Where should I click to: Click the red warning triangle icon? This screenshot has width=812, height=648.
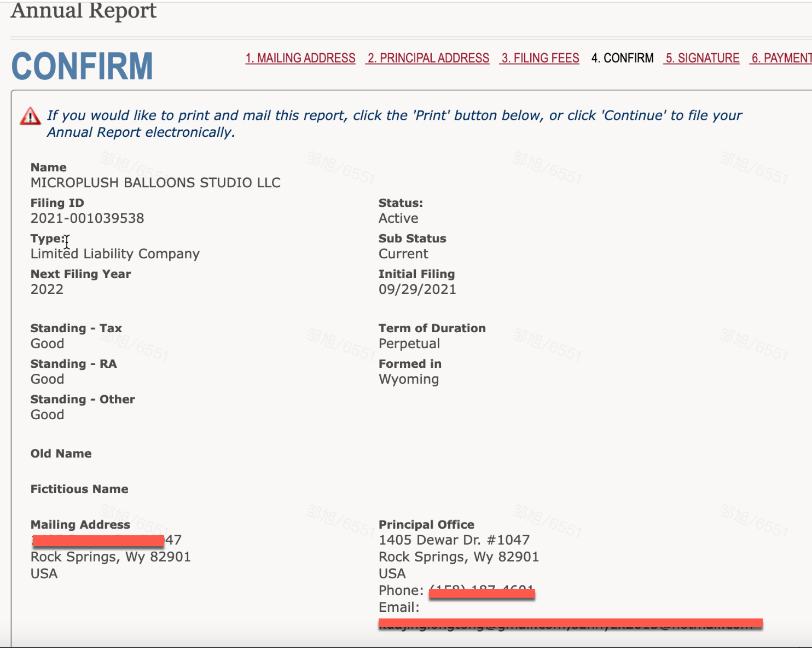click(30, 116)
